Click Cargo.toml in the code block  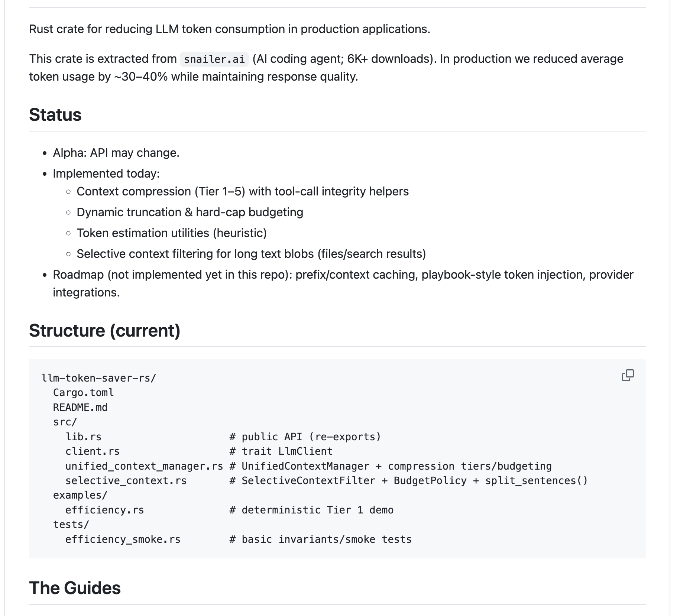tap(83, 393)
